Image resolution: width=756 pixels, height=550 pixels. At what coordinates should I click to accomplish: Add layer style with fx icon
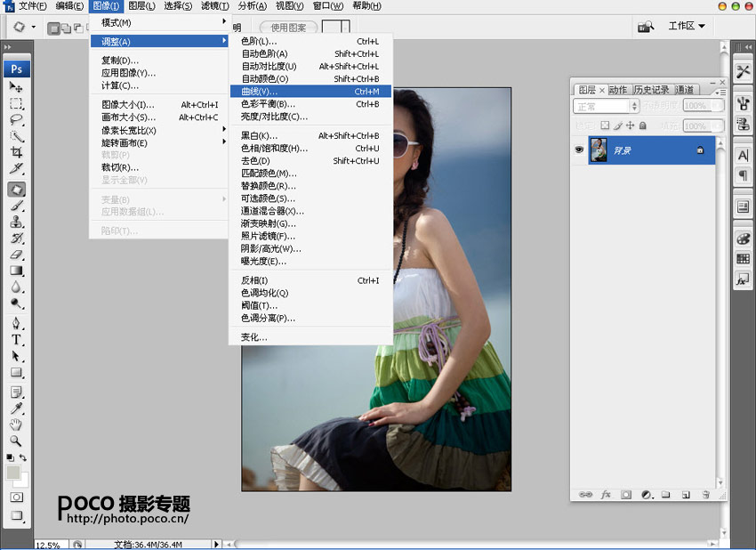pyautogui.click(x=606, y=494)
